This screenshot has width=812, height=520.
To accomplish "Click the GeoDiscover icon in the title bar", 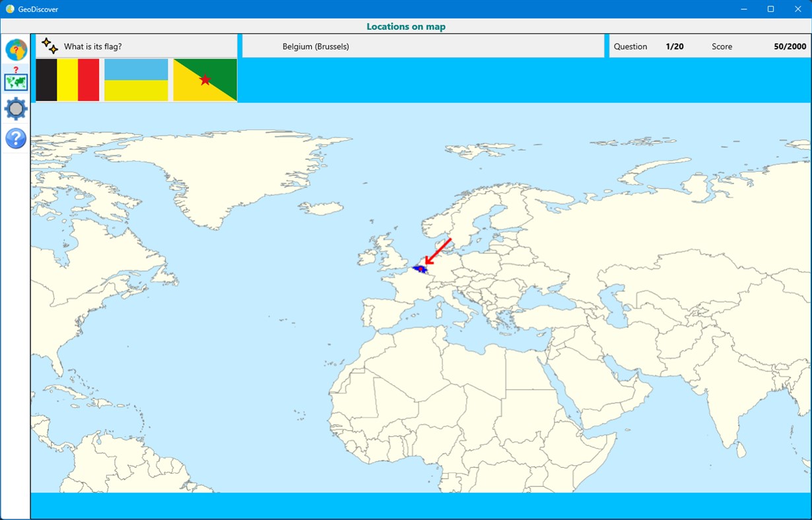I will [9, 9].
